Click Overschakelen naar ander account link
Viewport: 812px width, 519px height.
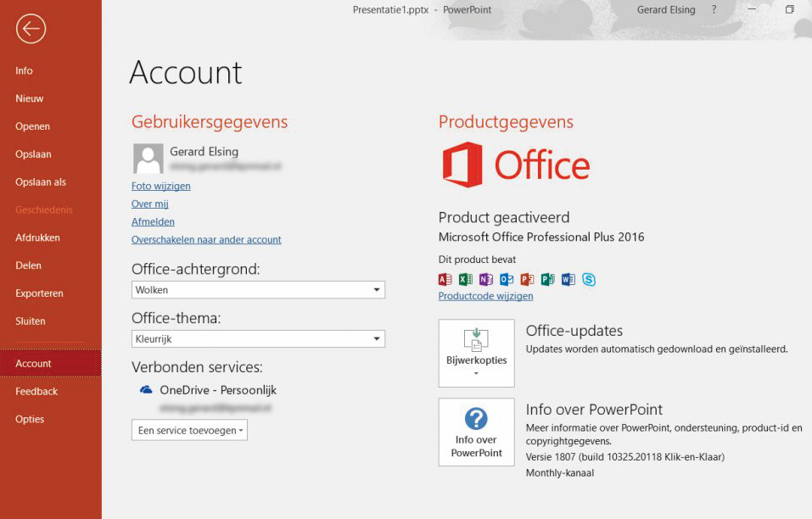click(x=206, y=240)
